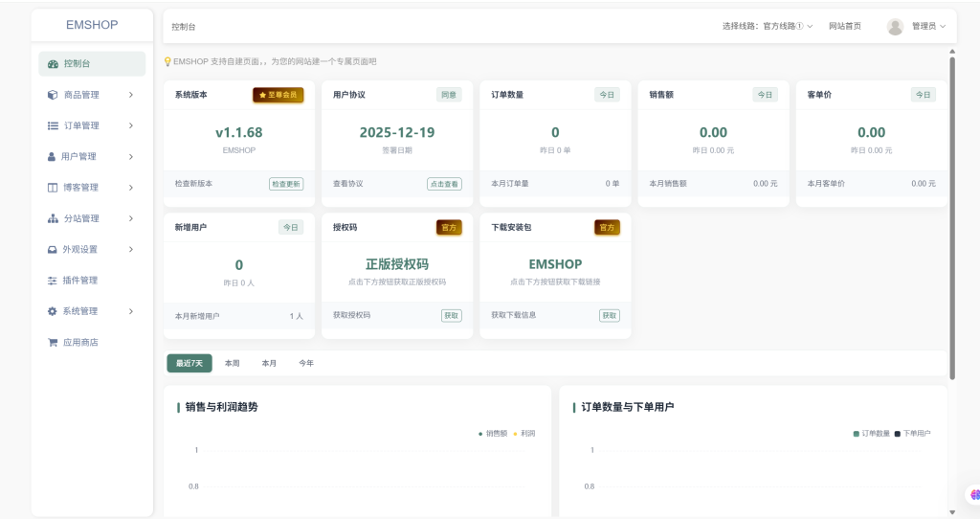Expand the 用户管理 menu chevron
Screen dimensions: 980x519
[131, 157]
